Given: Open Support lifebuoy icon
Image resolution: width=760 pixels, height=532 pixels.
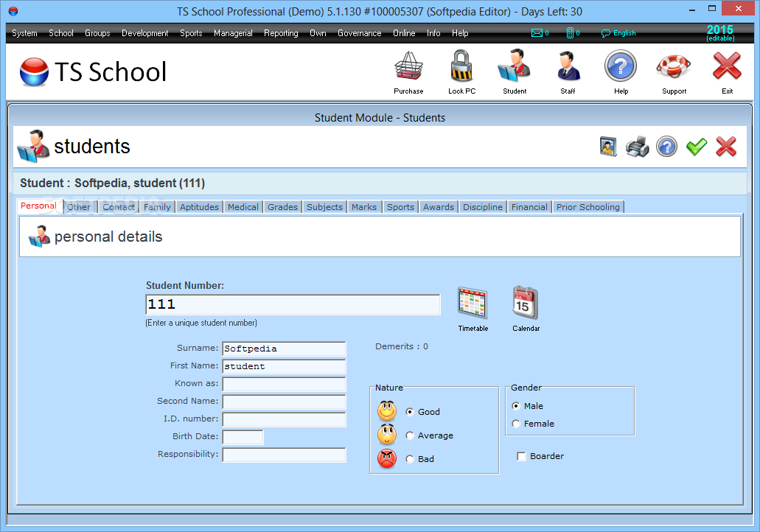Looking at the screenshot, I should 674,66.
